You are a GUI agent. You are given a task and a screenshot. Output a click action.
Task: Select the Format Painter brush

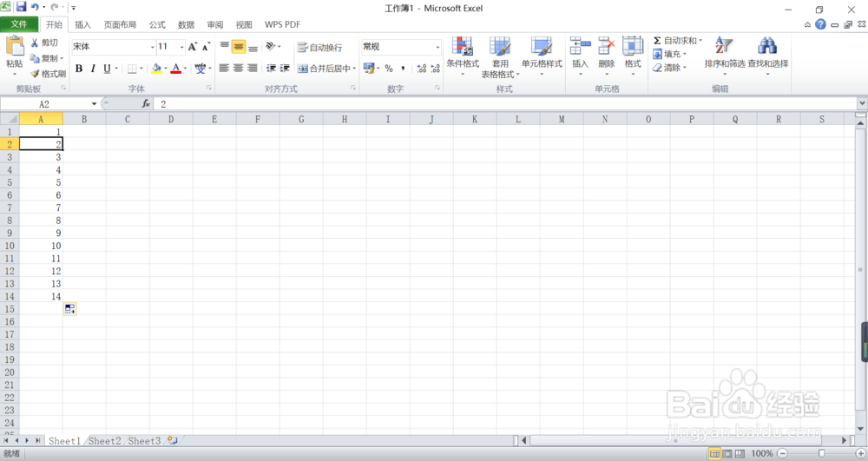(35, 74)
